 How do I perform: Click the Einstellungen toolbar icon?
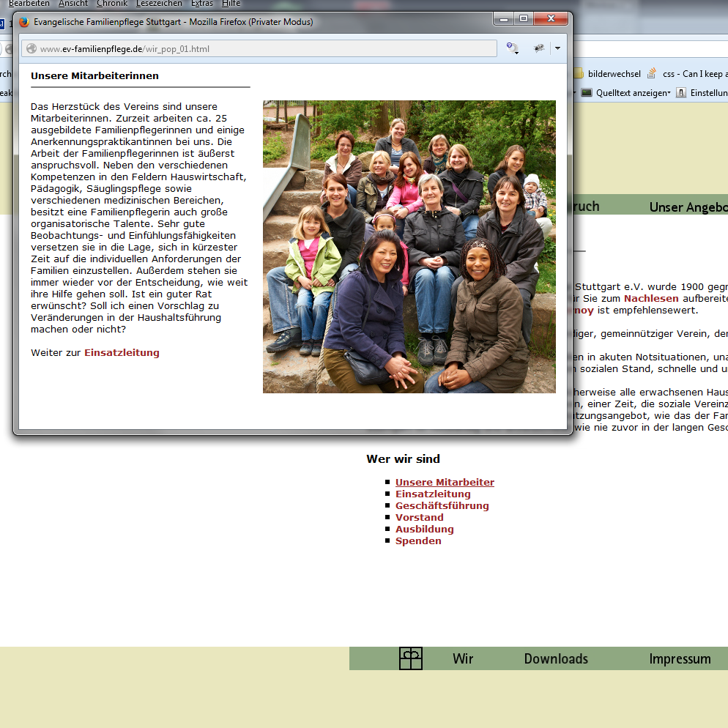tap(681, 93)
